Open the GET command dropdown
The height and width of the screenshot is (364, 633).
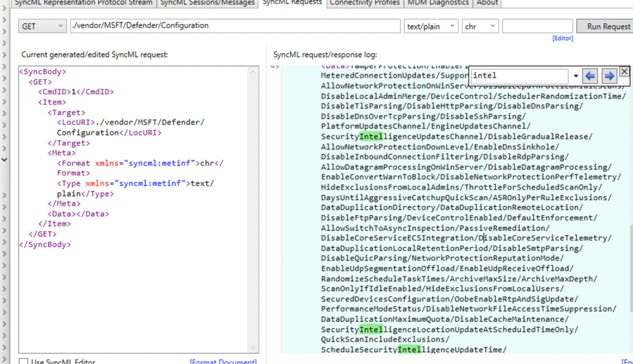[42, 26]
